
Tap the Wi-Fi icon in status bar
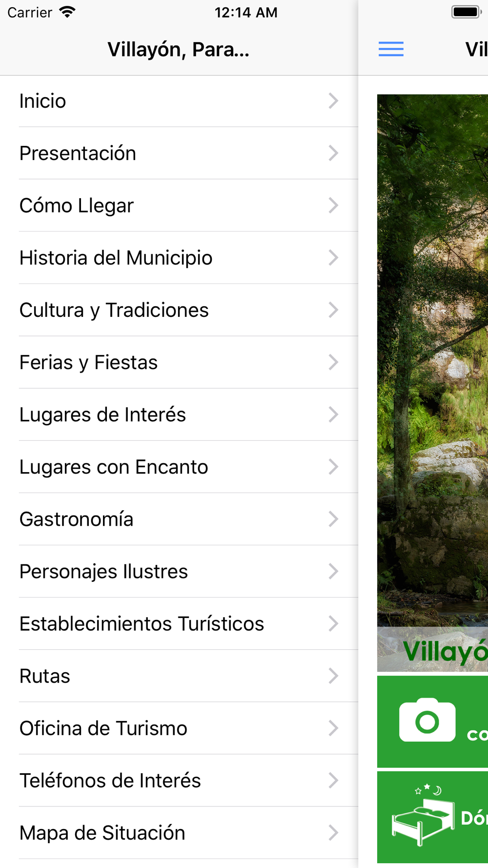tap(67, 12)
